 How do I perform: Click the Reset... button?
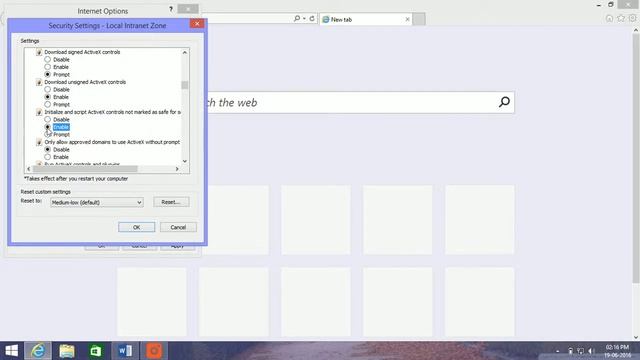(x=171, y=202)
